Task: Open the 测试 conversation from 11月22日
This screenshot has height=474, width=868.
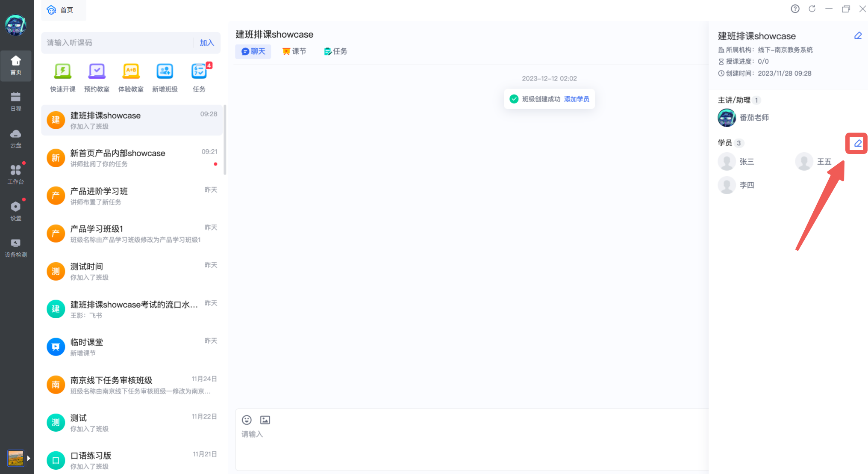Action: click(132, 423)
